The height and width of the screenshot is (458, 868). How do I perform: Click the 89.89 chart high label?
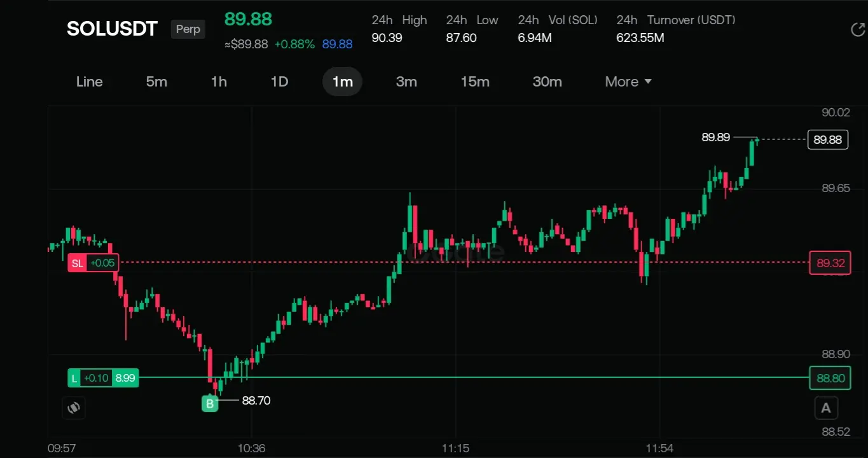(x=716, y=137)
